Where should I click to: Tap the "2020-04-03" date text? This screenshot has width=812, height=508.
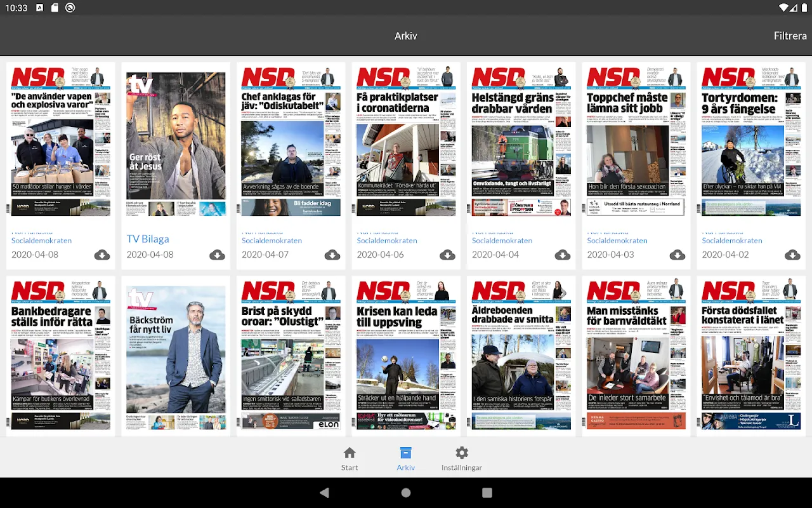[x=610, y=255]
